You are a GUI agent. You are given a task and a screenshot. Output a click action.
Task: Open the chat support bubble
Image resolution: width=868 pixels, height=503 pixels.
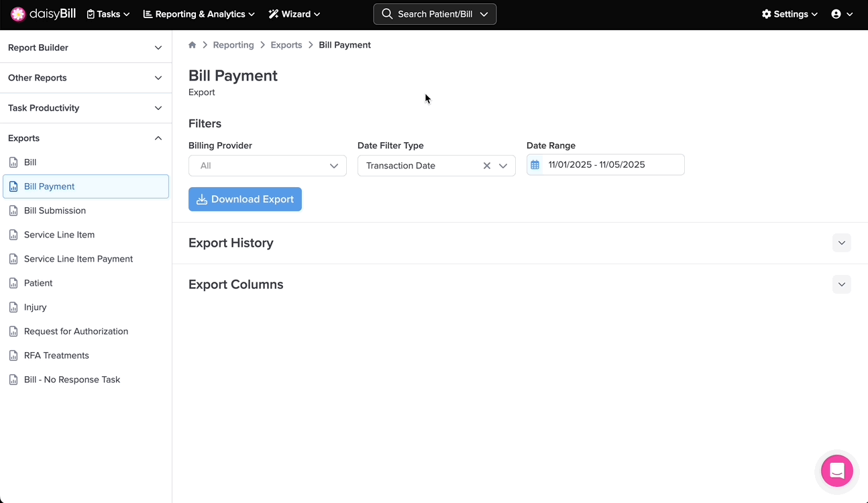click(x=836, y=470)
